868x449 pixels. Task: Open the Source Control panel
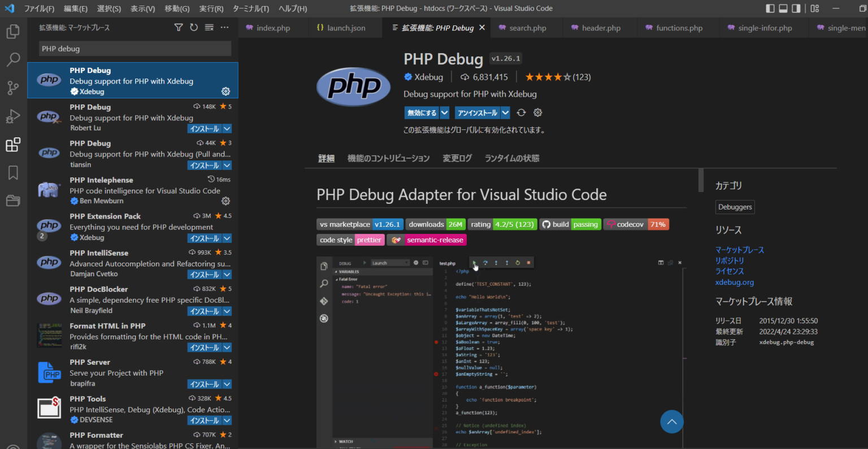(x=13, y=88)
